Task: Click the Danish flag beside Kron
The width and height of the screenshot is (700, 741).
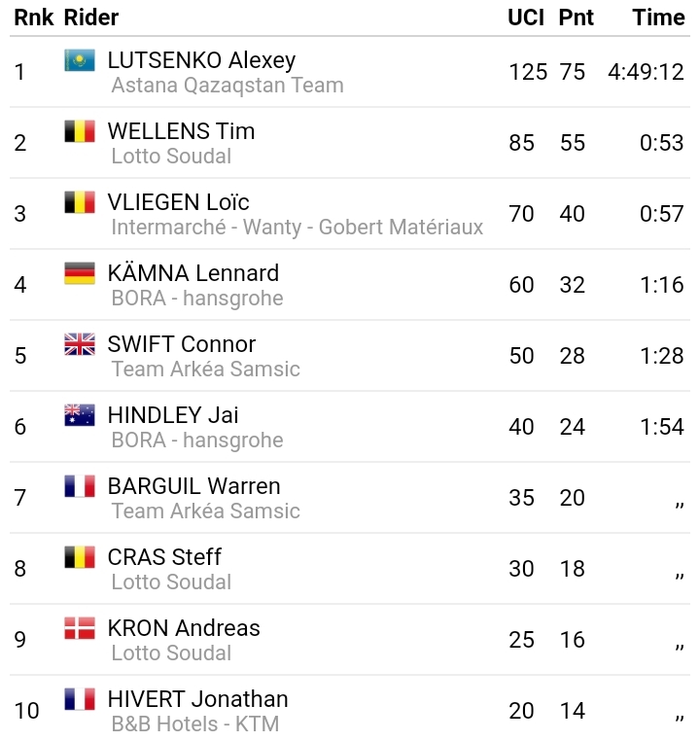Action: pyautogui.click(x=80, y=628)
